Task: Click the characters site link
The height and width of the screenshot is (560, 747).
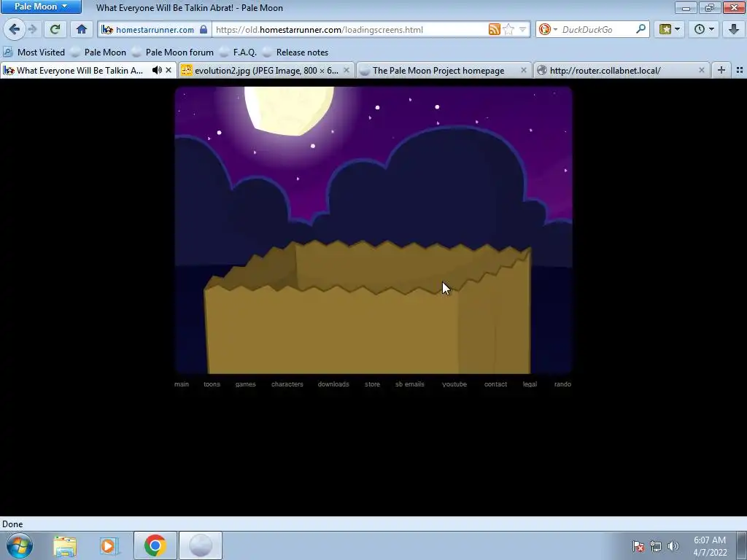Action: (x=287, y=384)
